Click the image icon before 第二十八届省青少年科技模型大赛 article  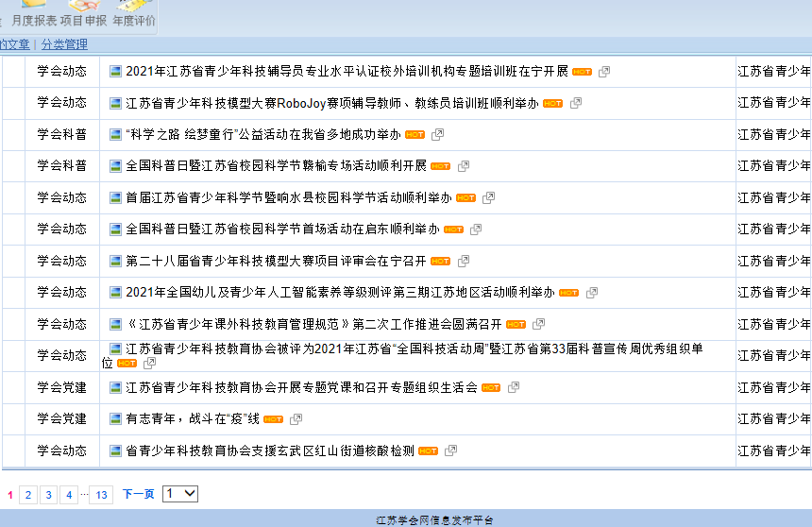[115, 262]
